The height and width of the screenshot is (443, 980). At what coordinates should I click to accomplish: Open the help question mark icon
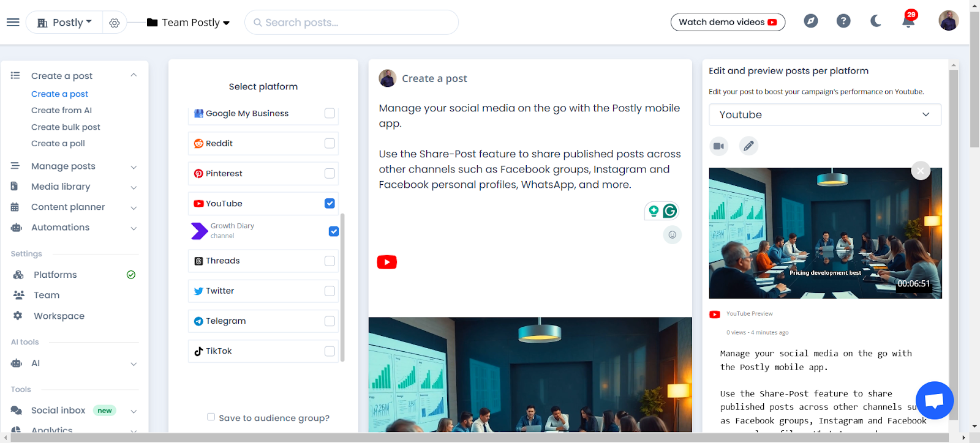(843, 21)
